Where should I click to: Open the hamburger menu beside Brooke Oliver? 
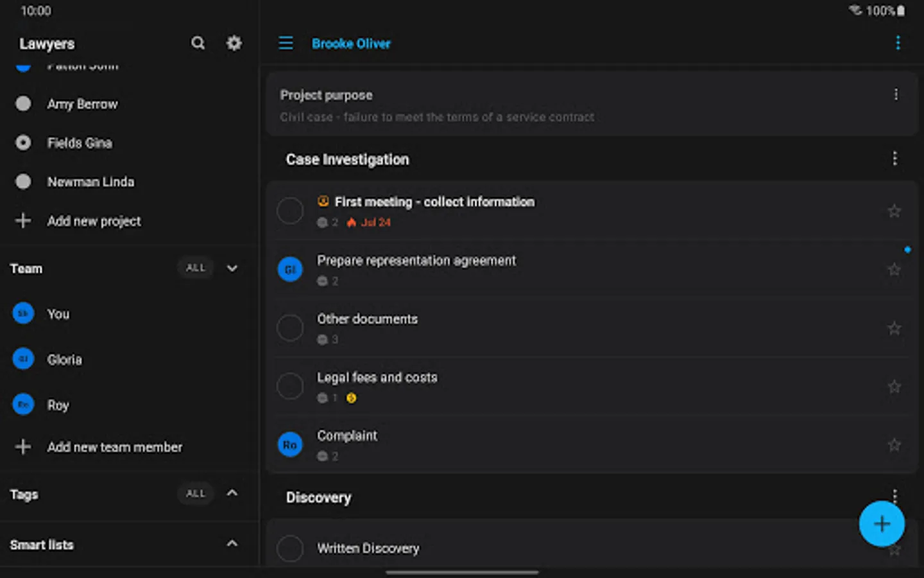point(286,43)
